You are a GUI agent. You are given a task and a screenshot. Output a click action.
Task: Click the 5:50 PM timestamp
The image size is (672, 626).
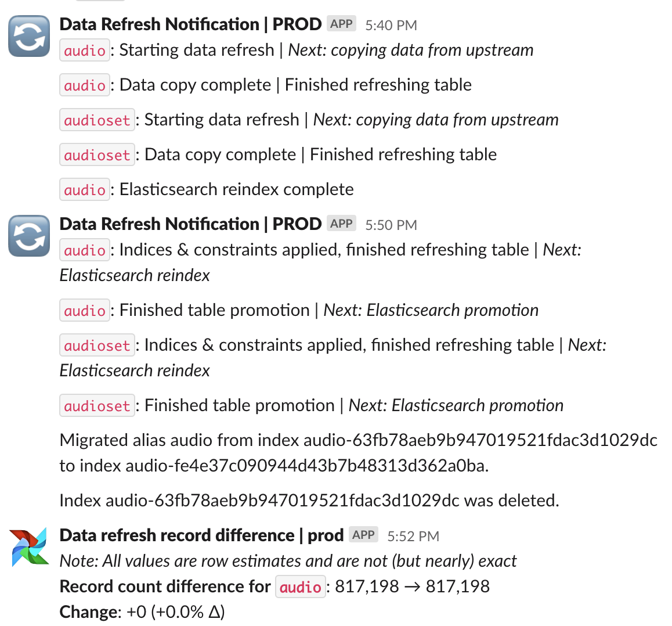coord(390,224)
